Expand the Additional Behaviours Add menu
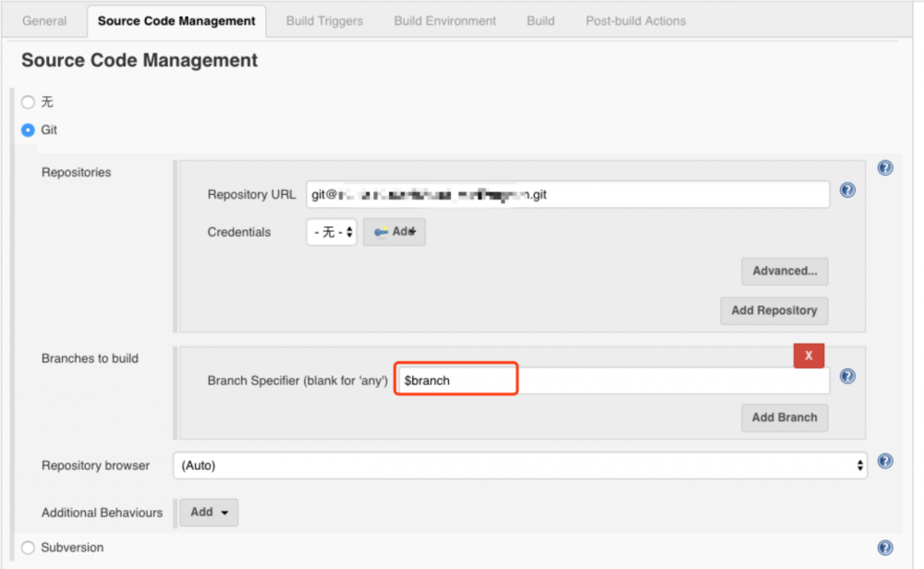 [x=209, y=513]
